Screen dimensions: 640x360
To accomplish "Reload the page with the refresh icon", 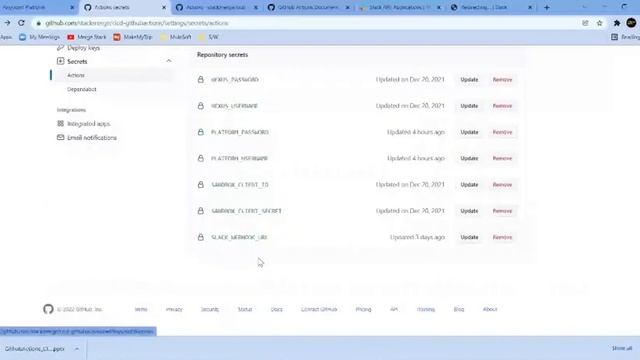I will coord(21,23).
